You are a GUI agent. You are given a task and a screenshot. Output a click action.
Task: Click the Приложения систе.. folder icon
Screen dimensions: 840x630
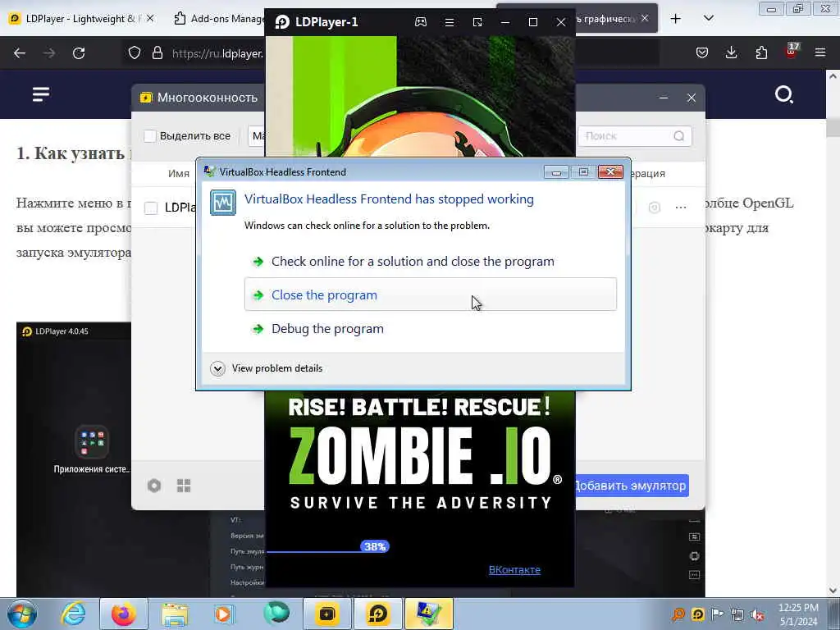click(x=92, y=442)
